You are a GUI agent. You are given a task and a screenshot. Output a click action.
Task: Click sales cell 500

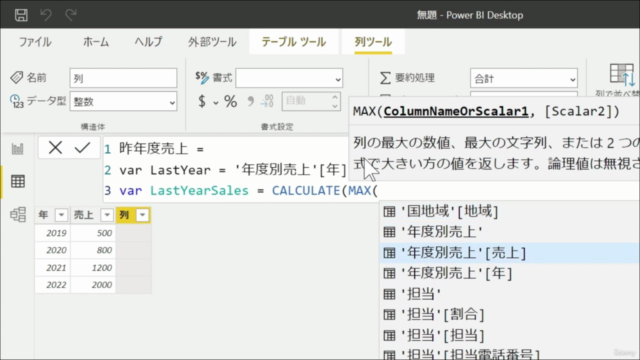click(x=93, y=233)
